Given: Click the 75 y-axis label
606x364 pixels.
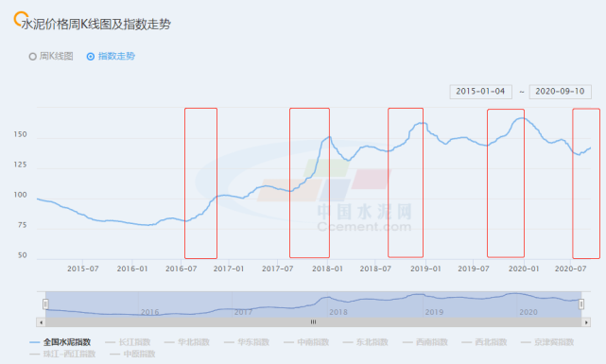Looking at the screenshot, I should (23, 225).
